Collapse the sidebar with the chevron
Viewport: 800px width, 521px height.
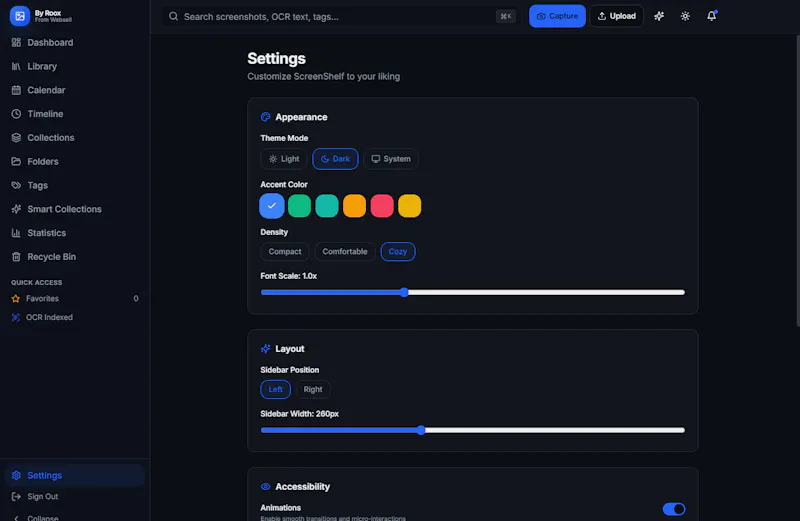[x=16, y=517]
